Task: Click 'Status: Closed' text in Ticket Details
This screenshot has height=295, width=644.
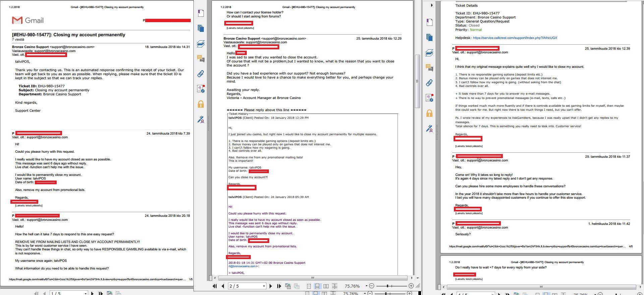Action: tap(467, 26)
